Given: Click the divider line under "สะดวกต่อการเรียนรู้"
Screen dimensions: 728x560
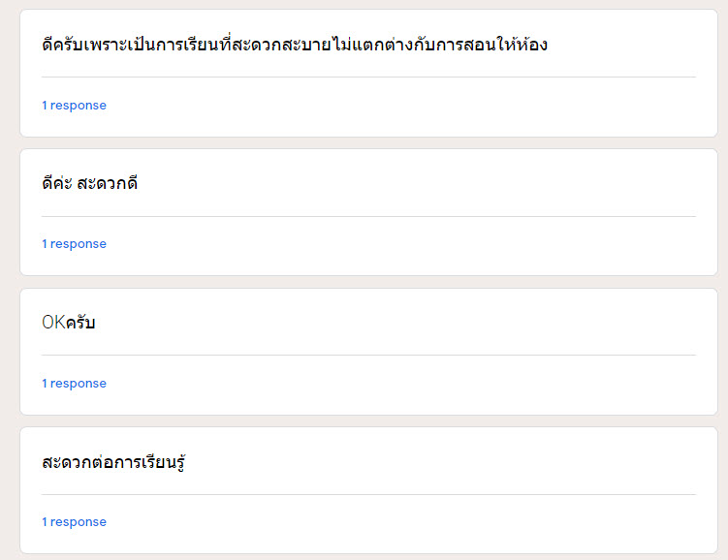Looking at the screenshot, I should [368, 494].
